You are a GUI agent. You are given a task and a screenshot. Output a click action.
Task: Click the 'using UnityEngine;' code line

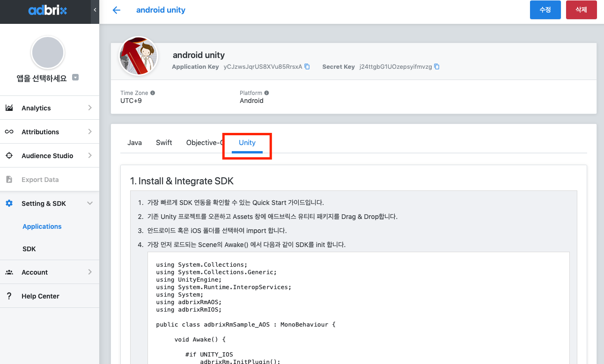point(189,280)
